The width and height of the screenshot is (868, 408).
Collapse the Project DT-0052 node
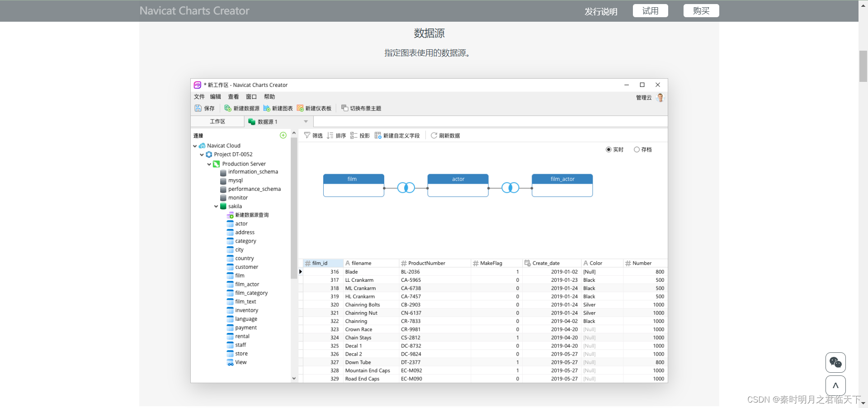click(202, 155)
